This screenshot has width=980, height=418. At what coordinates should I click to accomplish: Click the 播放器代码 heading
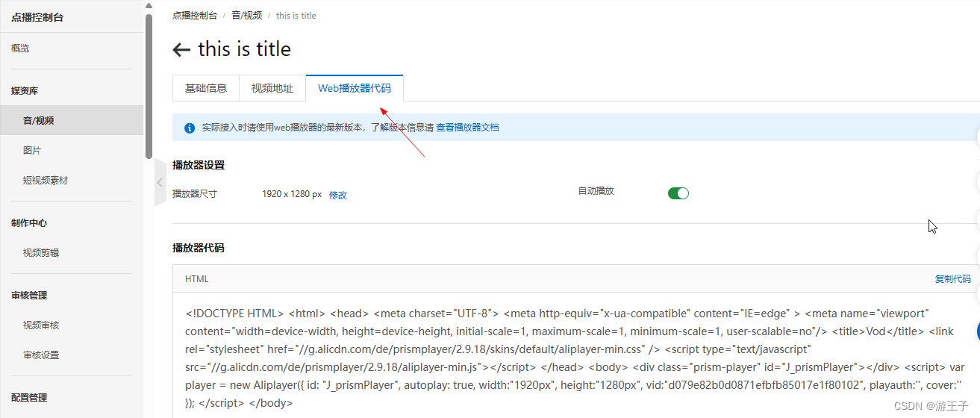click(199, 248)
